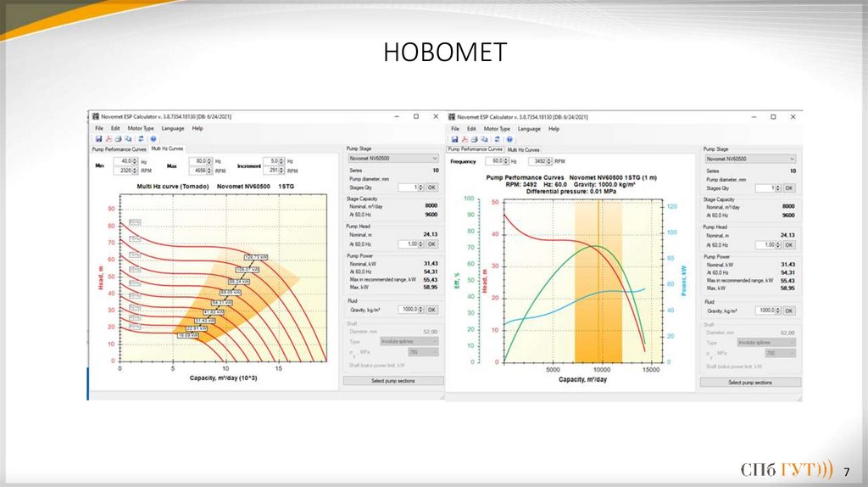Click Save icon in right calculator window
This screenshot has width=868, height=487.
454,140
